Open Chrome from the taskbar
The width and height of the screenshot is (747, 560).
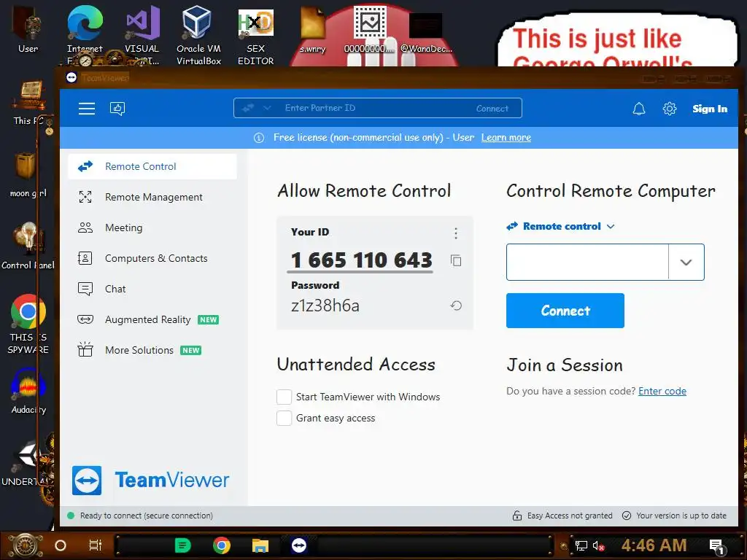click(x=222, y=545)
